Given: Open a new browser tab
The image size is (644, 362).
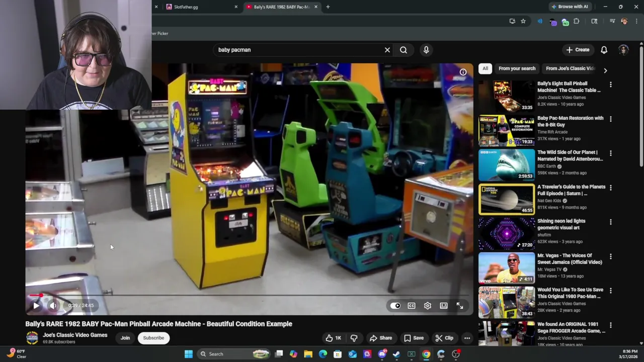Looking at the screenshot, I should tap(328, 7).
